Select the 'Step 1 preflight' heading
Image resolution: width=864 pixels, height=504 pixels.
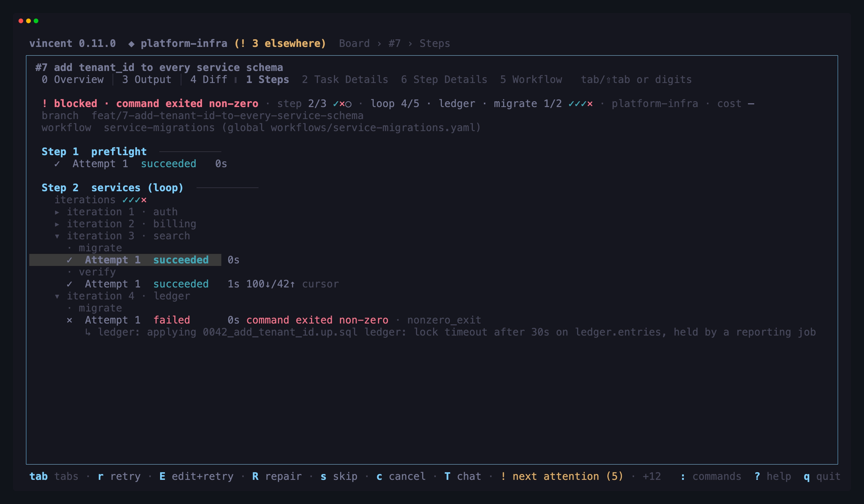pos(94,152)
